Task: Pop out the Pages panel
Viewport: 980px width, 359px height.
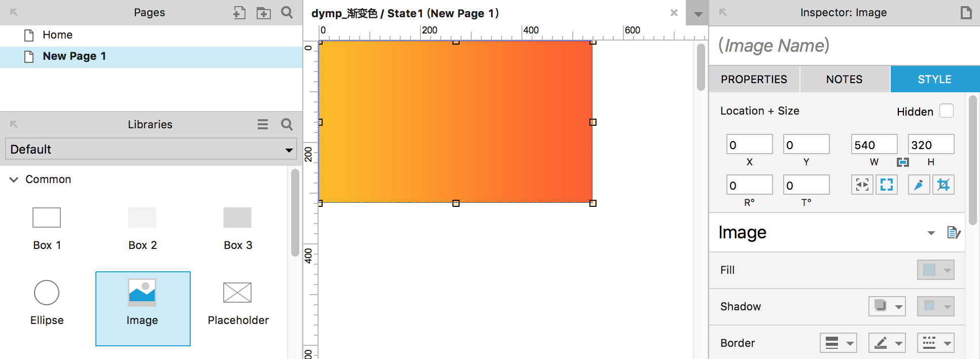Action: point(14,13)
